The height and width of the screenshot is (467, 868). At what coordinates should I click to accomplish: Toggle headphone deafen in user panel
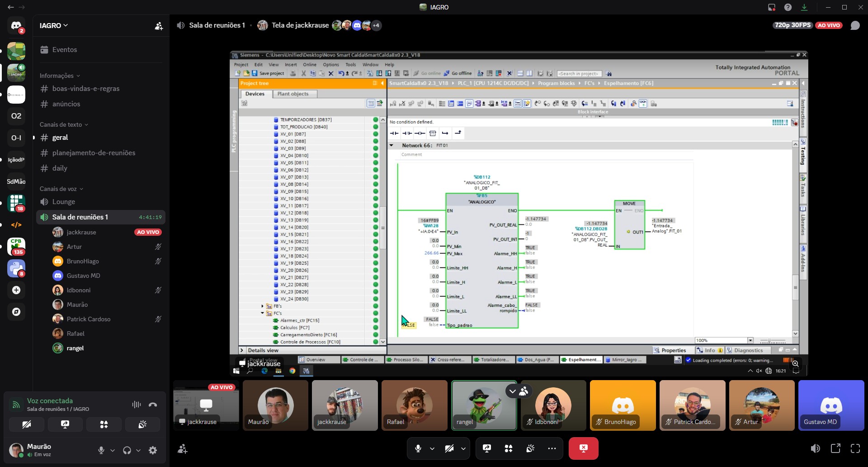point(127,450)
